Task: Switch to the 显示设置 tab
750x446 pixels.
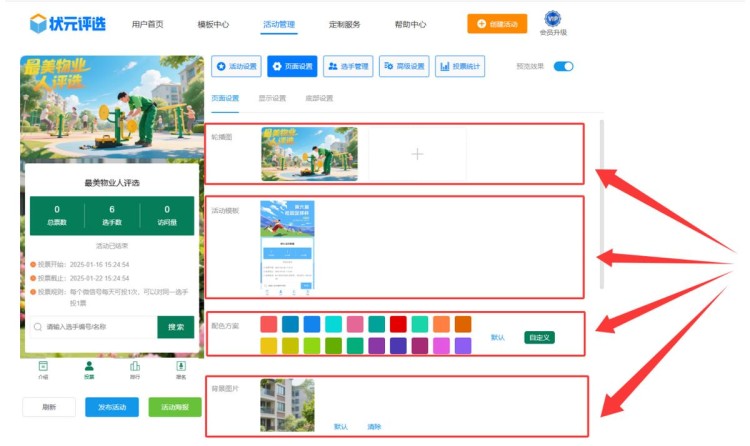Action: click(272, 98)
